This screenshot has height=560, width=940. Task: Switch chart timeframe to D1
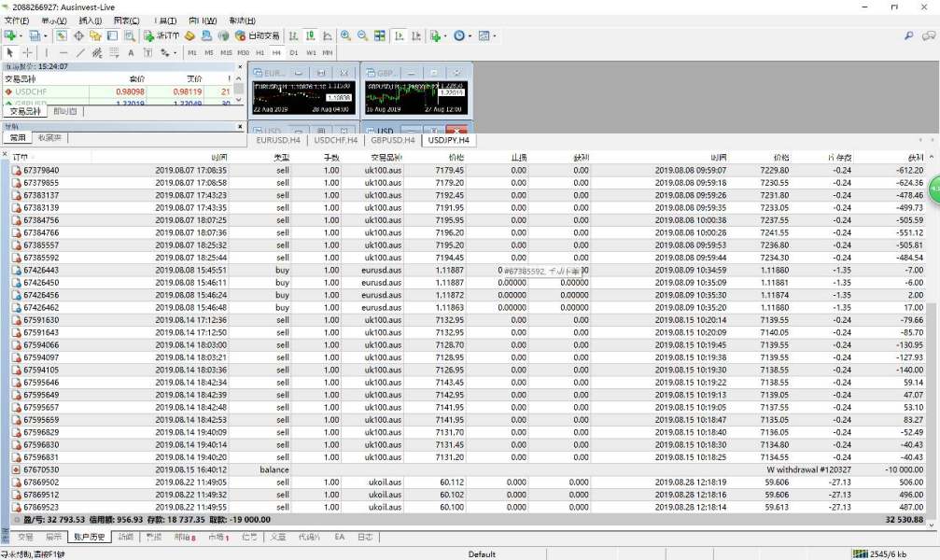pos(296,53)
